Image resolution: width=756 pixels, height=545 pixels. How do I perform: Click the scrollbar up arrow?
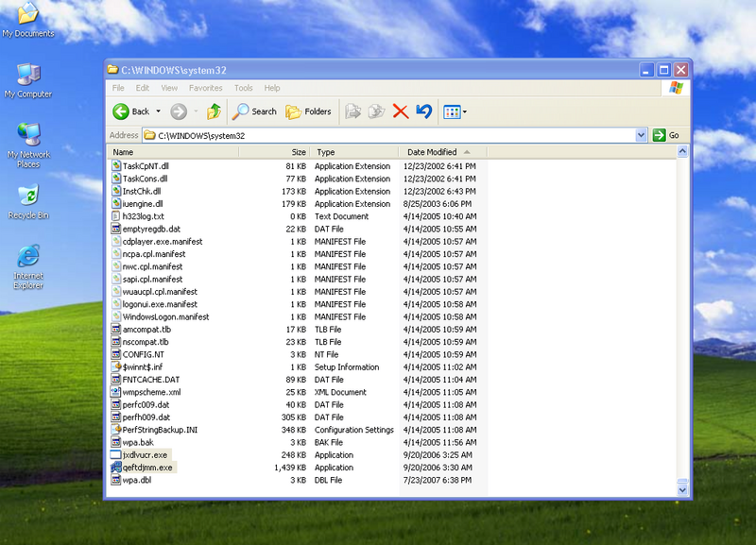pos(682,151)
